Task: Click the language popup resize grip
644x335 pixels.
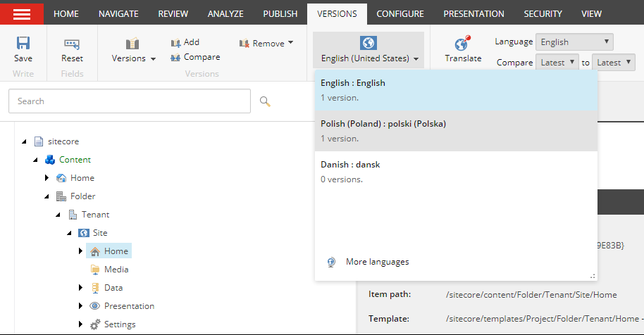Action: [x=593, y=277]
